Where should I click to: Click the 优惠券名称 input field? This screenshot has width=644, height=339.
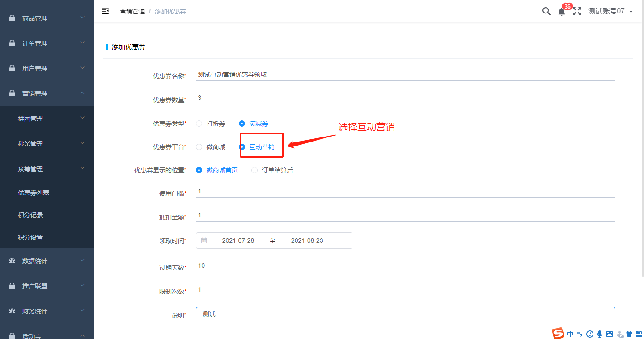405,75
